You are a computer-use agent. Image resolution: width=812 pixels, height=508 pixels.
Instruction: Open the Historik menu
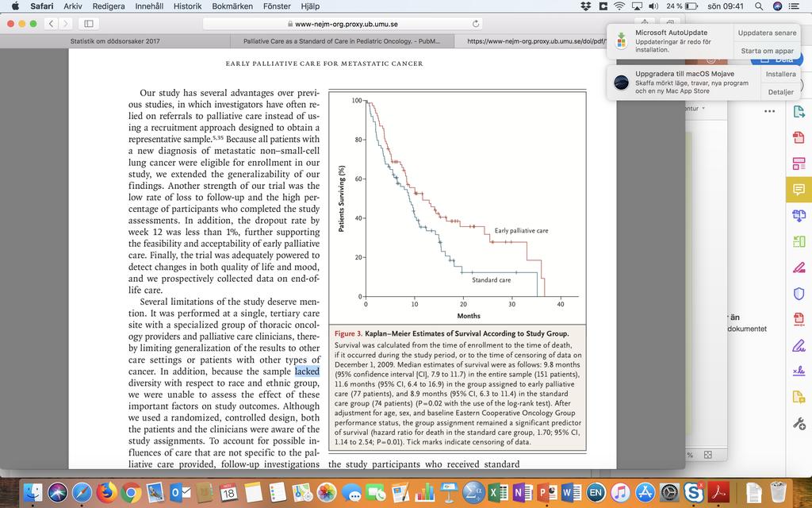(x=187, y=6)
